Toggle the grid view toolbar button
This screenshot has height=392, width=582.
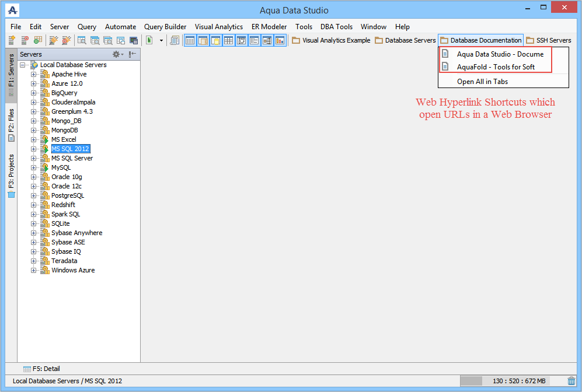(229, 40)
